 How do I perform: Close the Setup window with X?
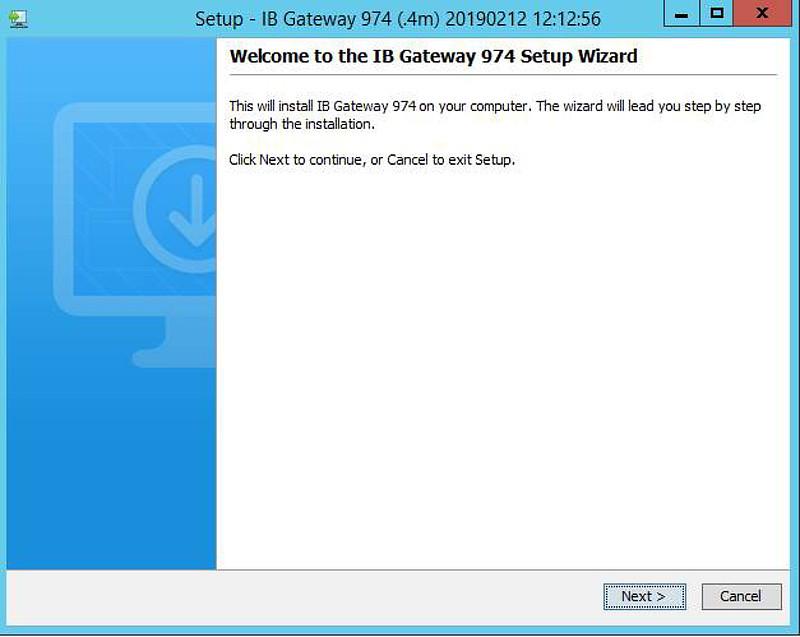pyautogui.click(x=762, y=13)
